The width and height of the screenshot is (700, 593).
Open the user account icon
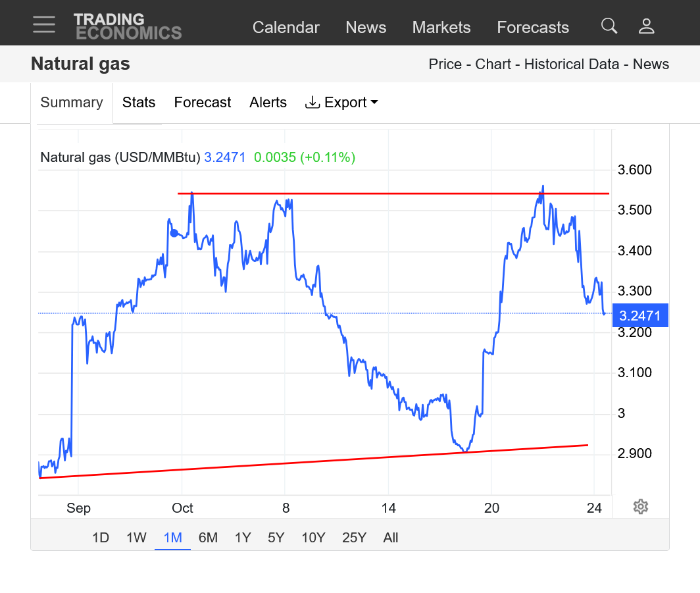[646, 26]
